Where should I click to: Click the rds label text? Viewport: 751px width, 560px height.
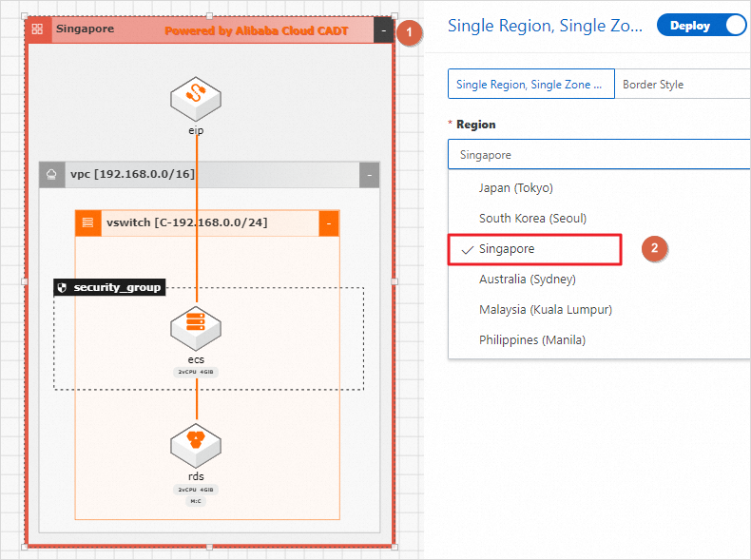tap(196, 476)
